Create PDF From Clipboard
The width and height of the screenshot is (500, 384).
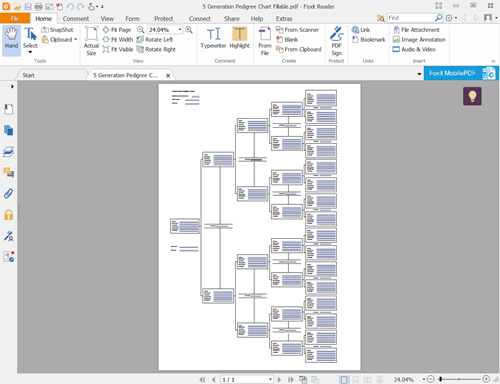pos(299,49)
